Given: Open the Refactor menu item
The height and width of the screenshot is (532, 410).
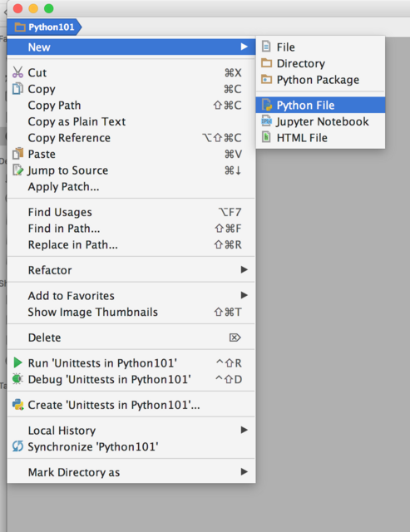Looking at the screenshot, I should [x=131, y=270].
